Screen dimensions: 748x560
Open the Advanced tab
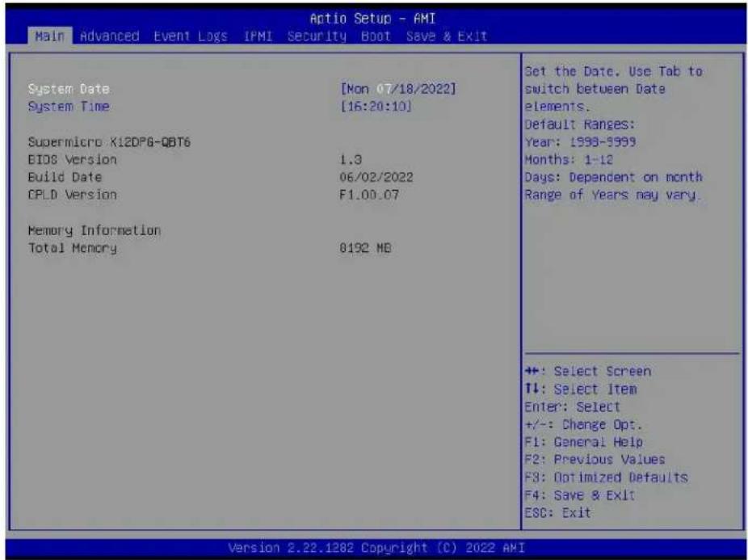[x=110, y=36]
